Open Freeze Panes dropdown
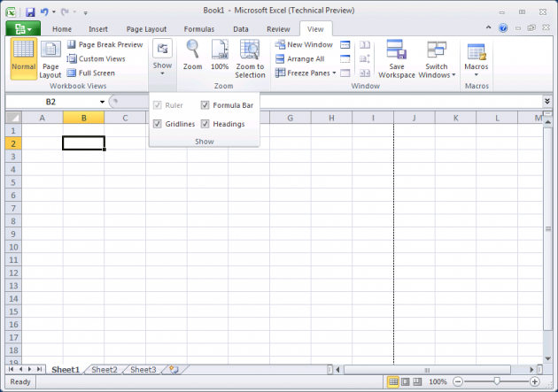 [x=306, y=73]
